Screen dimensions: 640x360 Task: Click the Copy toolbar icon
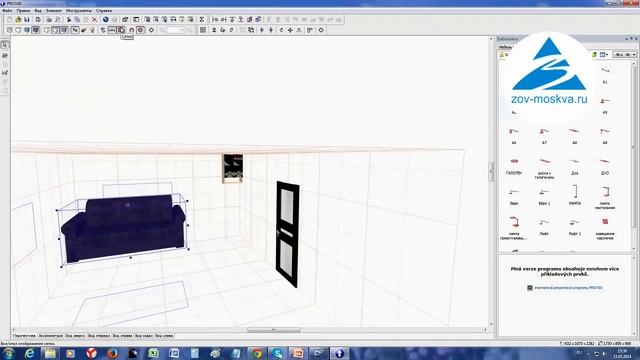[x=77, y=19]
